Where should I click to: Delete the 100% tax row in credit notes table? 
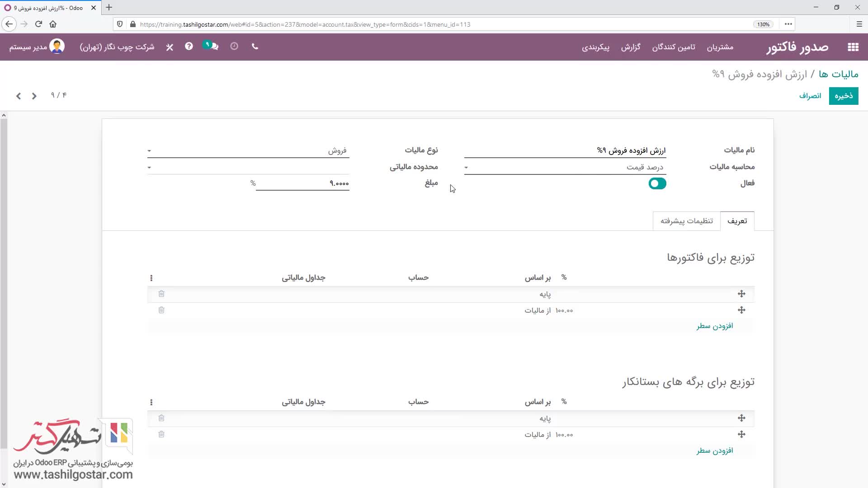coord(161,435)
